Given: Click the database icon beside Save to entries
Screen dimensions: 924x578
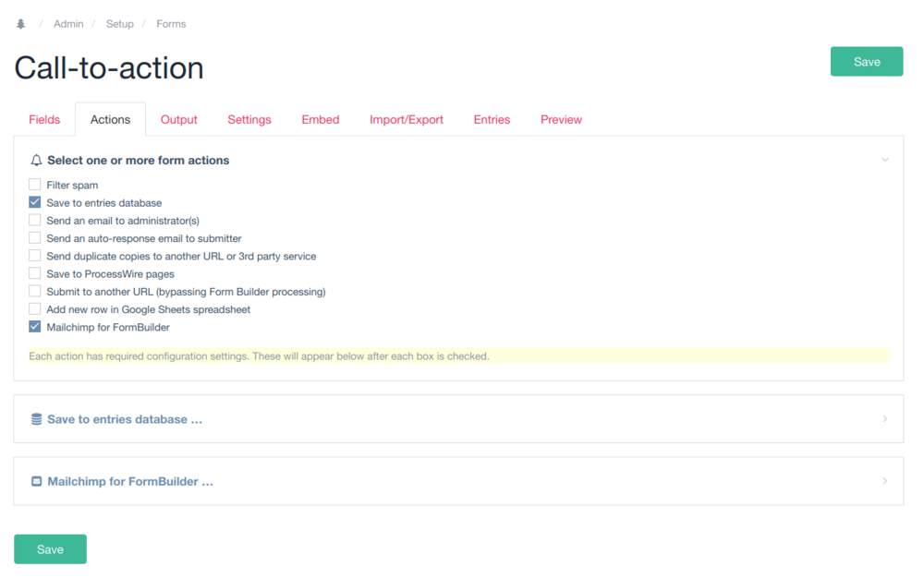Looking at the screenshot, I should (x=36, y=419).
